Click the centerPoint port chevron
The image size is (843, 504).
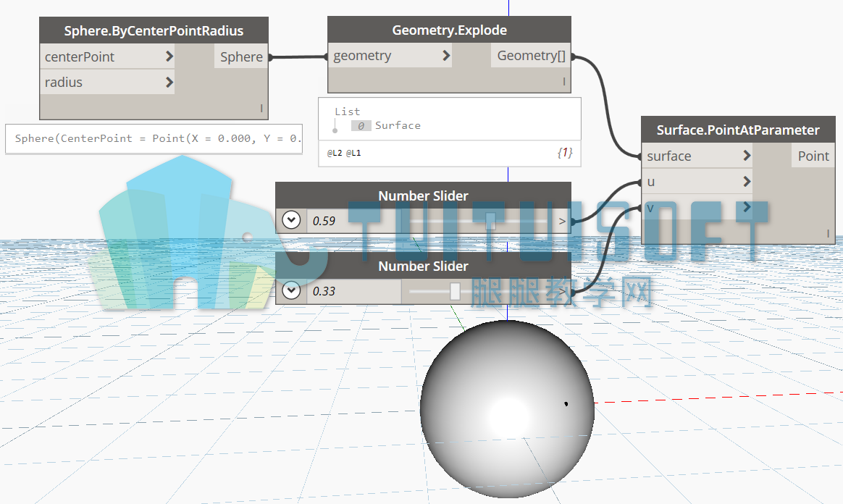coord(169,56)
